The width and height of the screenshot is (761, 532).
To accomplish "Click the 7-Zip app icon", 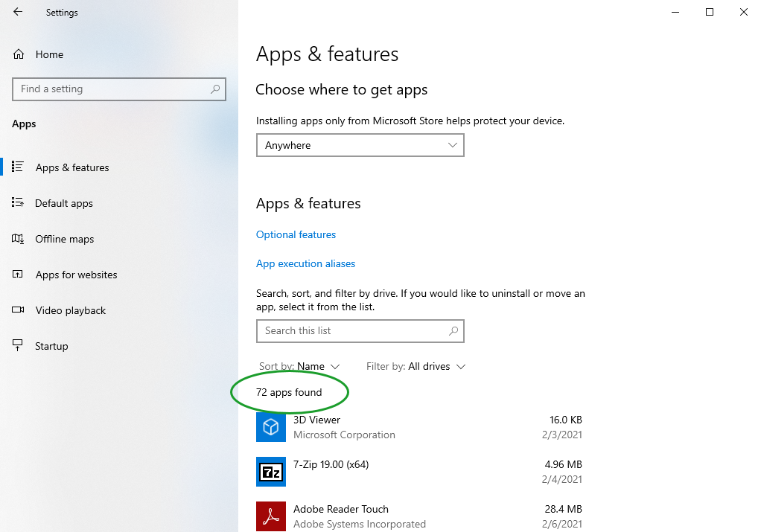I will click(x=271, y=471).
